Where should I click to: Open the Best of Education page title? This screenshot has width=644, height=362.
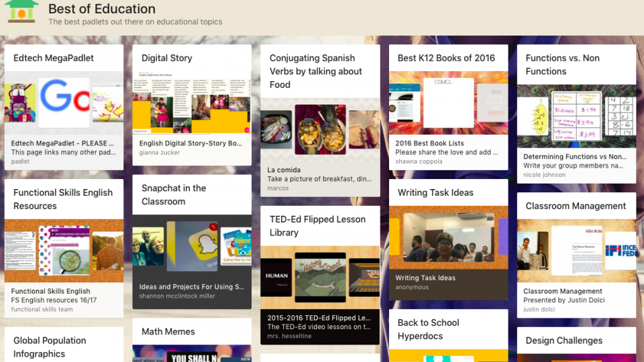click(x=102, y=9)
